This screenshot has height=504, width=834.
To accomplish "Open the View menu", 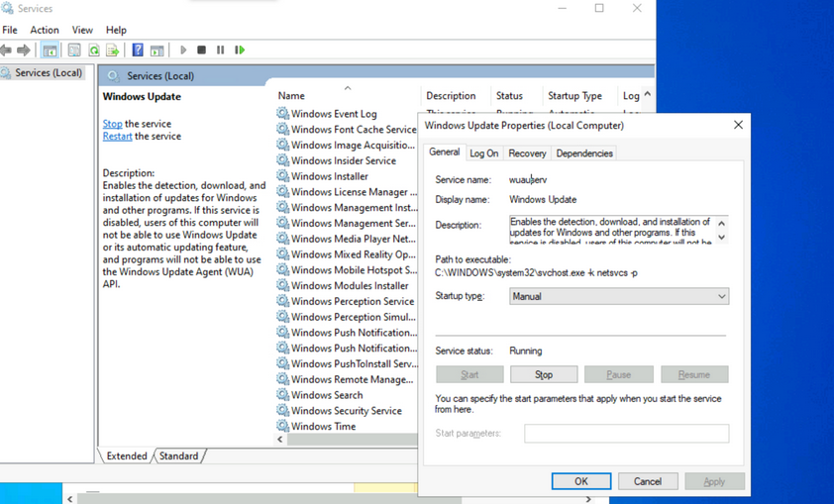I will [82, 30].
